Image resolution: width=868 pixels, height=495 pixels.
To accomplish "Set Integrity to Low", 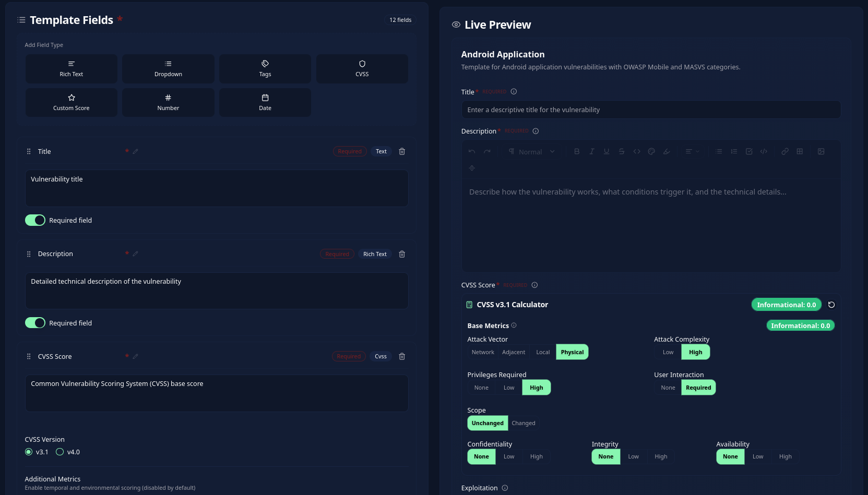I will pyautogui.click(x=633, y=456).
